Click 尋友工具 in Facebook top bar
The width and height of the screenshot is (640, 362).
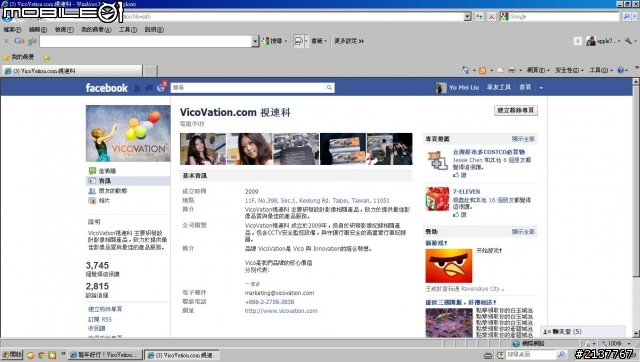(x=498, y=88)
